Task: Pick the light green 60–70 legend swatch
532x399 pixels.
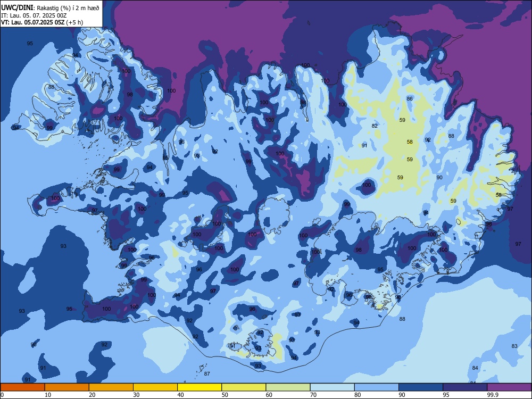Action: [x=288, y=387]
